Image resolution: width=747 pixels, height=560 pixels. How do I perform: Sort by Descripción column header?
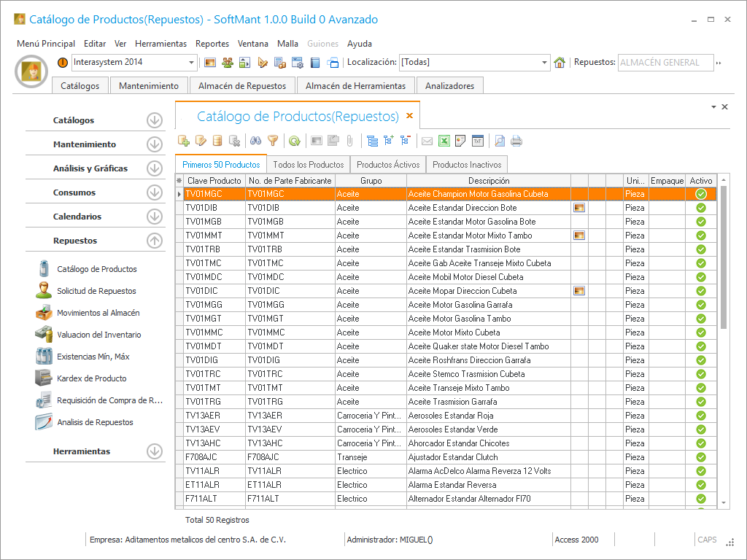(x=488, y=180)
